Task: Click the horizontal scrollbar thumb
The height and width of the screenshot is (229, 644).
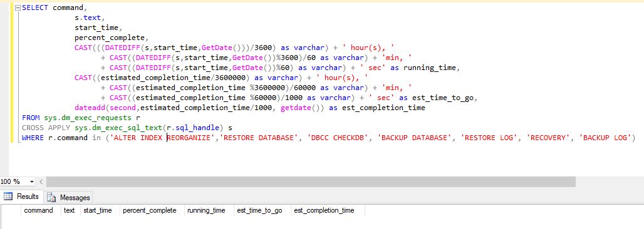Action: 311,181
